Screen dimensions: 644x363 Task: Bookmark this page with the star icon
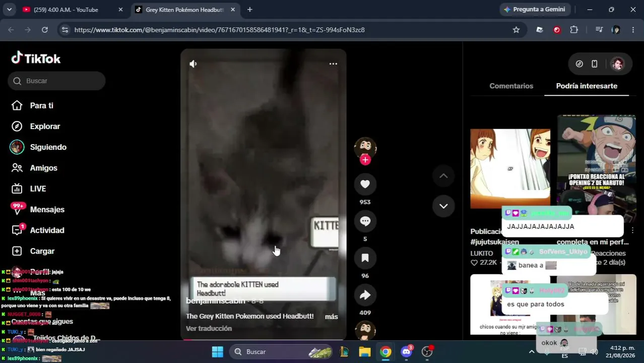516,30
